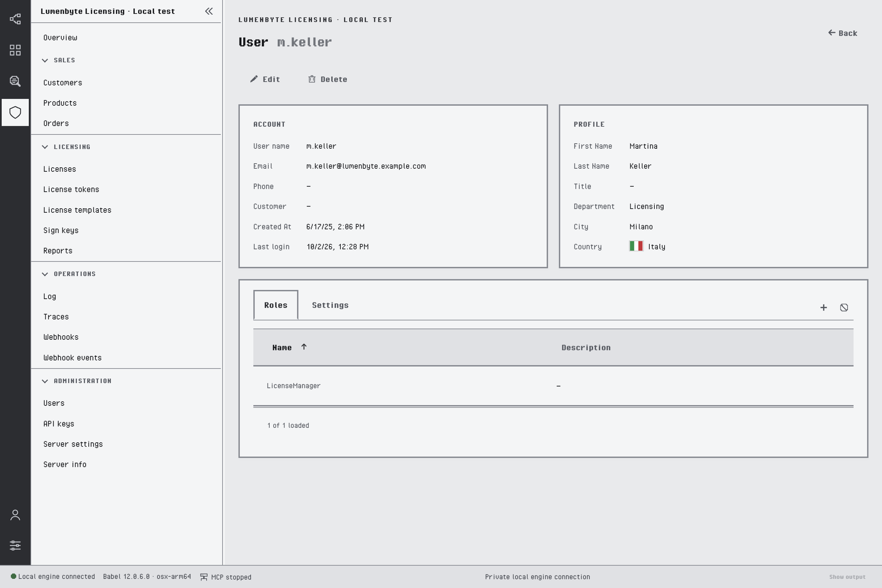Open the user account icon in rail

coord(15,515)
